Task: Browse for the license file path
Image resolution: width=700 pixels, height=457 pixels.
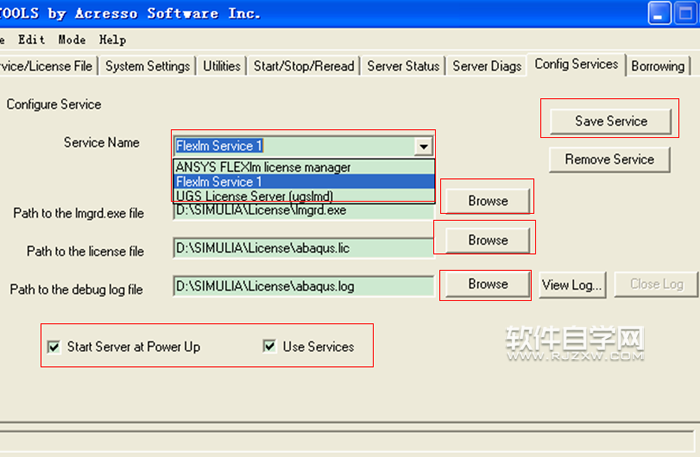Action: 488,240
